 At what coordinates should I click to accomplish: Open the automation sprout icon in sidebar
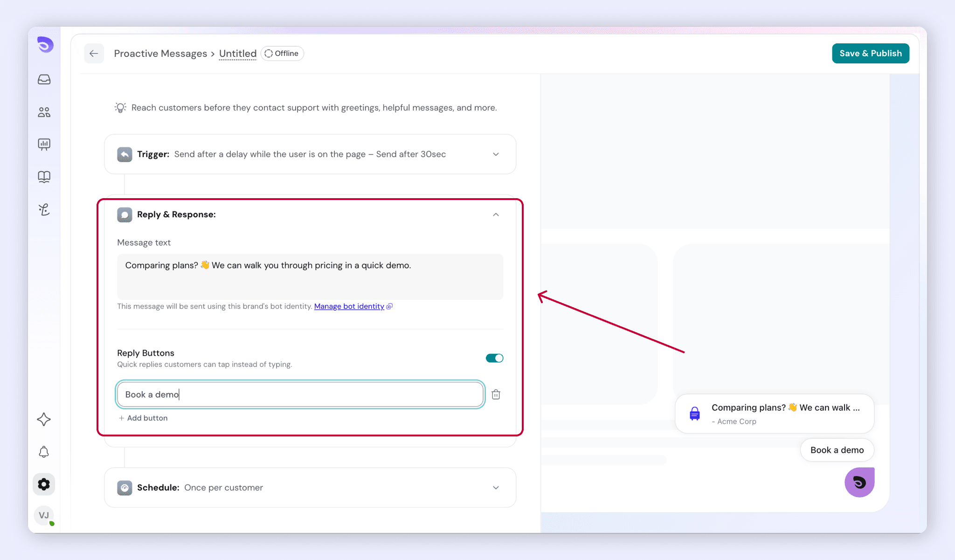coord(44,209)
